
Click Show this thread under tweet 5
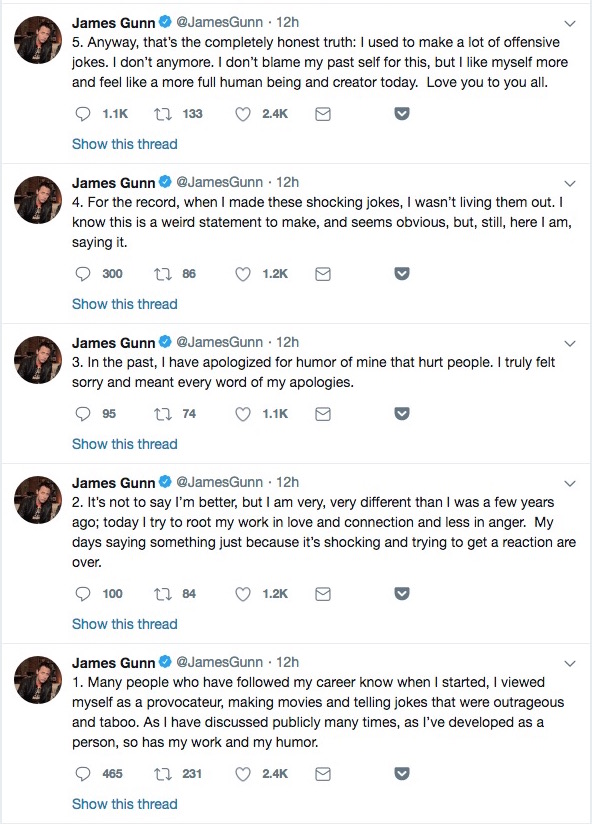pos(124,144)
